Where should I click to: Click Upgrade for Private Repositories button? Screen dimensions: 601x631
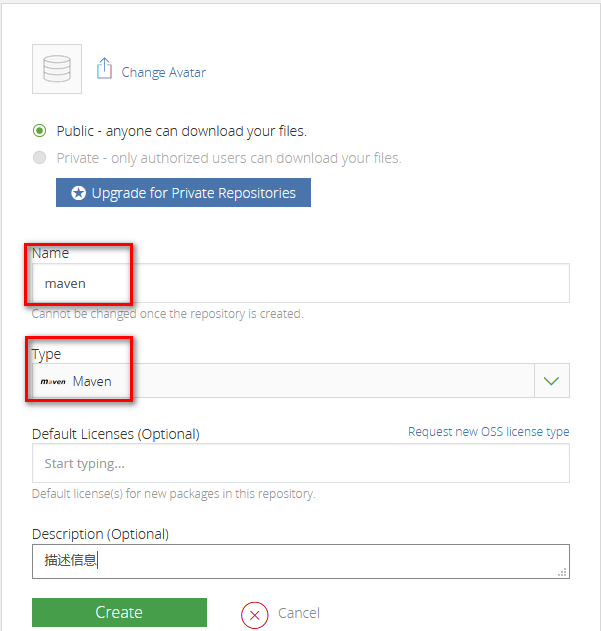pos(183,193)
